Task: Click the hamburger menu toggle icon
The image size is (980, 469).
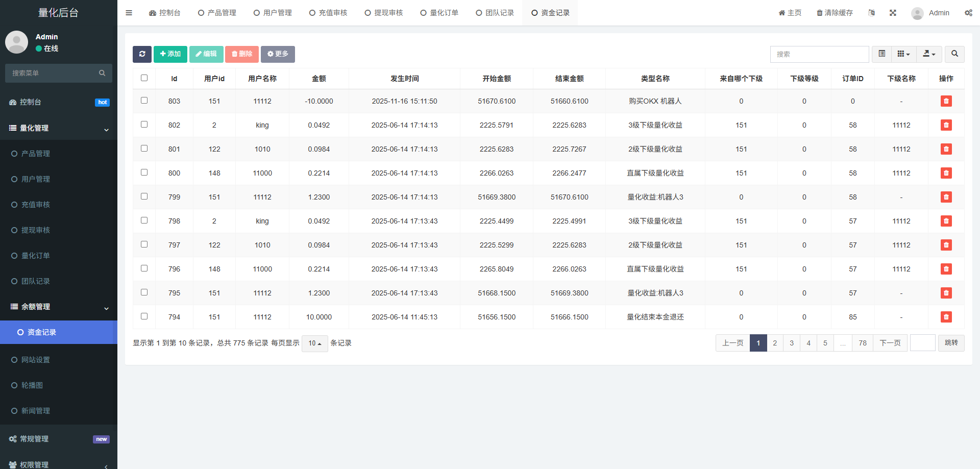Action: 129,13
